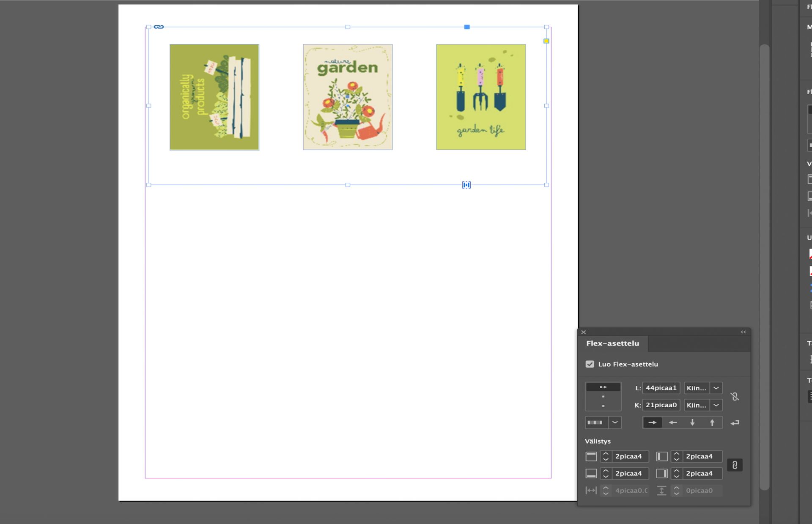The width and height of the screenshot is (812, 524).
Task: Uncheck Luo Flex-asettelu checkbox
Action: pyautogui.click(x=590, y=364)
